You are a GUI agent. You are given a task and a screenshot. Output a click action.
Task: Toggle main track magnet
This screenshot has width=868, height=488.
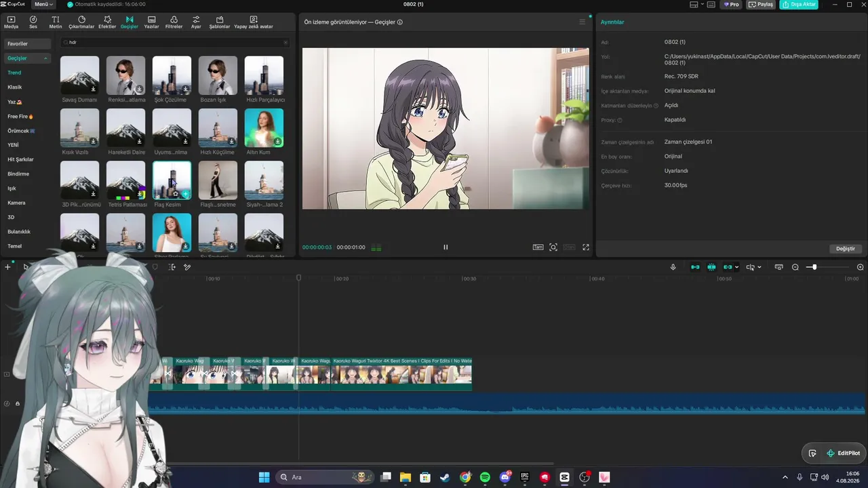(695, 267)
